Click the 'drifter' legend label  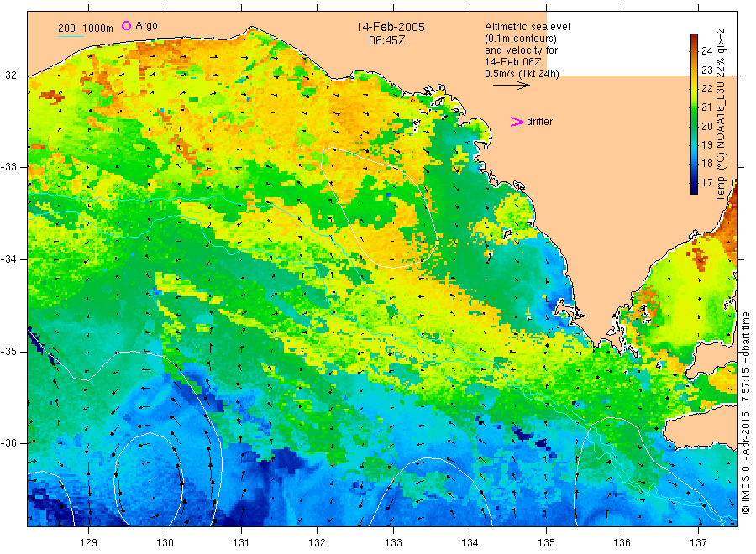click(x=539, y=122)
